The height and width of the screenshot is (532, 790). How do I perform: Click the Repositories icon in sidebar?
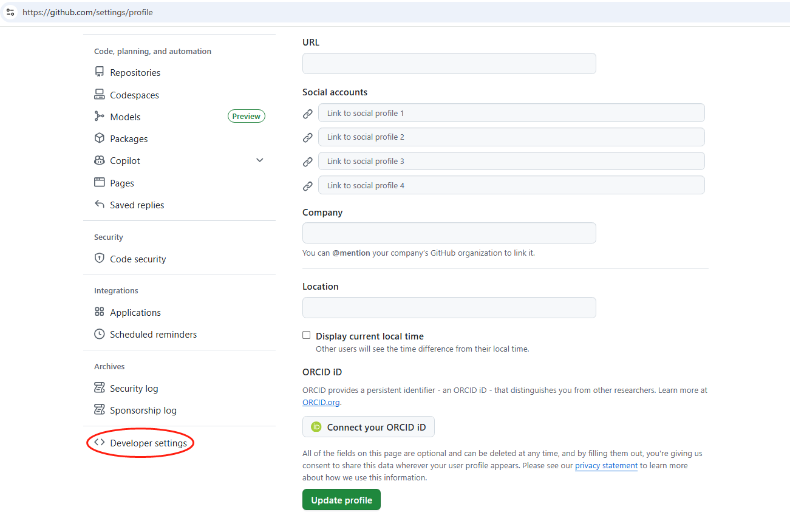pos(100,72)
